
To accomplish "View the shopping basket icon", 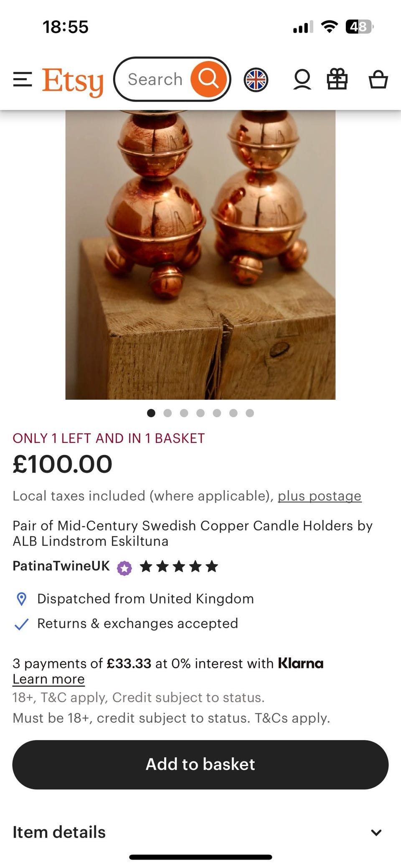I will click(x=378, y=79).
